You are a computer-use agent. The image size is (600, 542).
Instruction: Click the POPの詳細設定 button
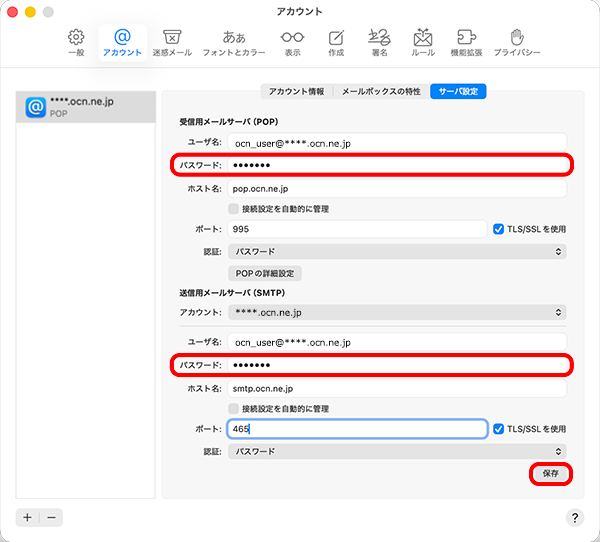265,273
